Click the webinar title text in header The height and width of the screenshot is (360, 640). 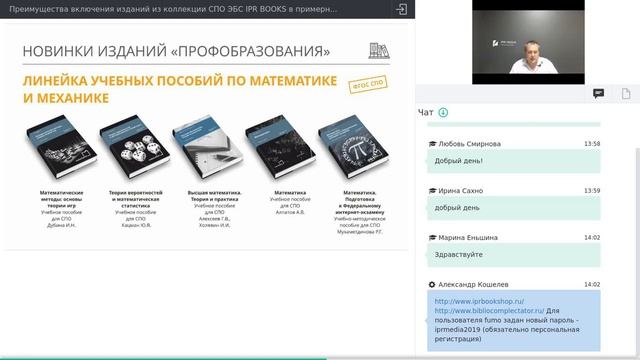[x=173, y=9]
